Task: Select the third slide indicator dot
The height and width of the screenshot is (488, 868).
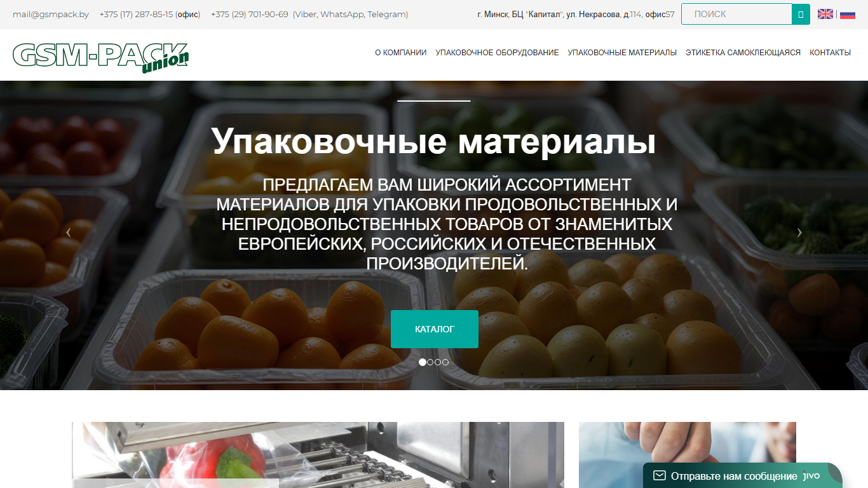Action: [438, 362]
